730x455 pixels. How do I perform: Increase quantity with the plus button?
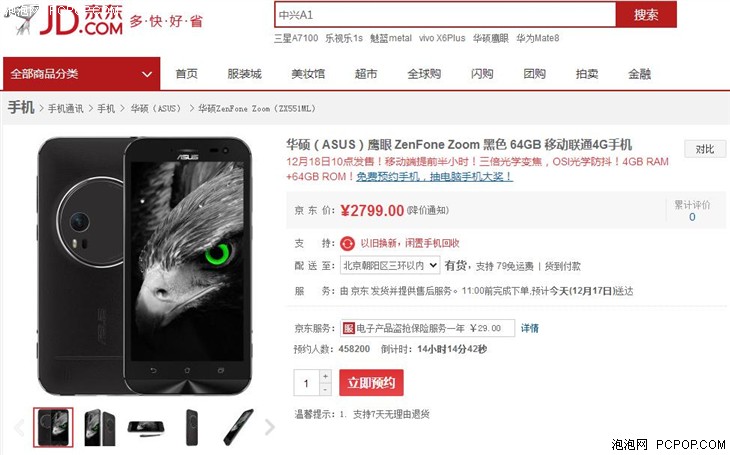coord(325,376)
